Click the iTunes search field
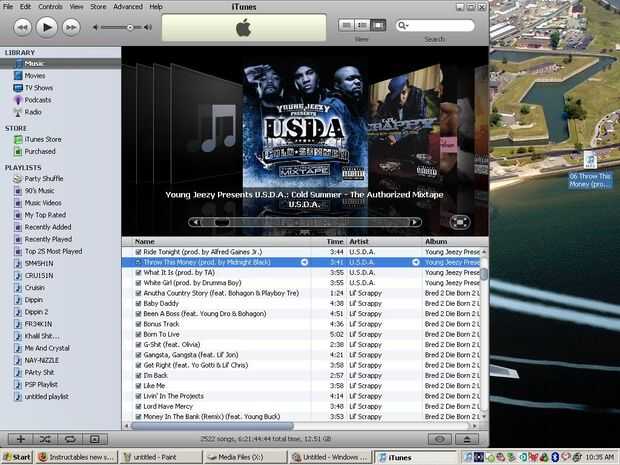This screenshot has height=465, width=620. [x=435, y=26]
